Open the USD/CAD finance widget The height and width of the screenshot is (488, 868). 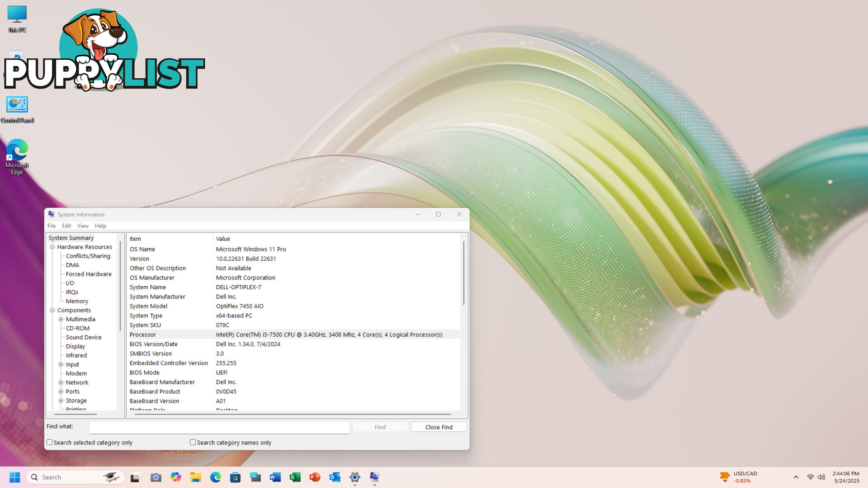(739, 477)
